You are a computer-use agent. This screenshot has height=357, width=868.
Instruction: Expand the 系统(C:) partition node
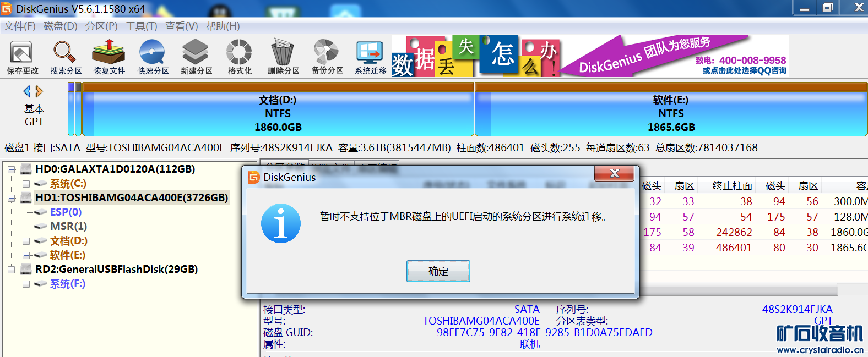pos(26,184)
